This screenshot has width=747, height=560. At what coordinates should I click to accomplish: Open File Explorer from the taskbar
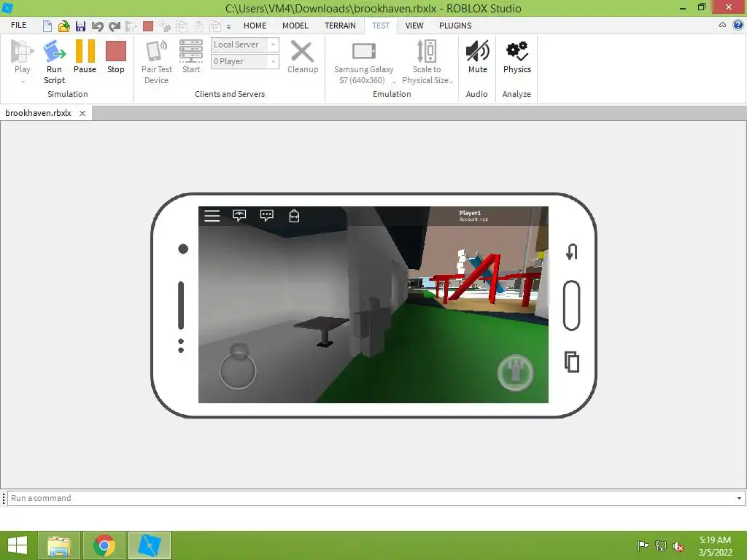coord(59,545)
